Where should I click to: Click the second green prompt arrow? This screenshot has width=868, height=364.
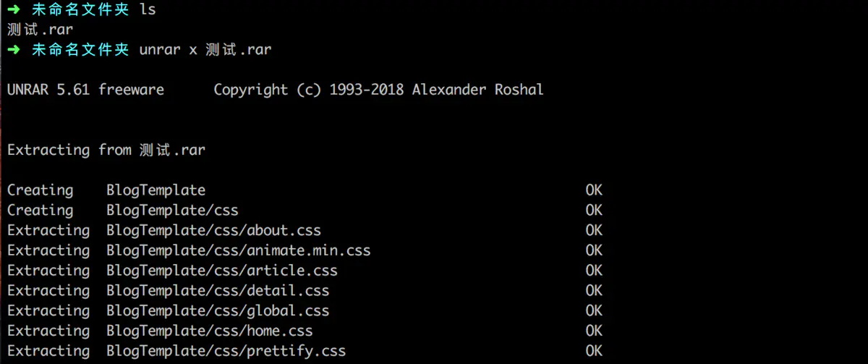coord(14,50)
